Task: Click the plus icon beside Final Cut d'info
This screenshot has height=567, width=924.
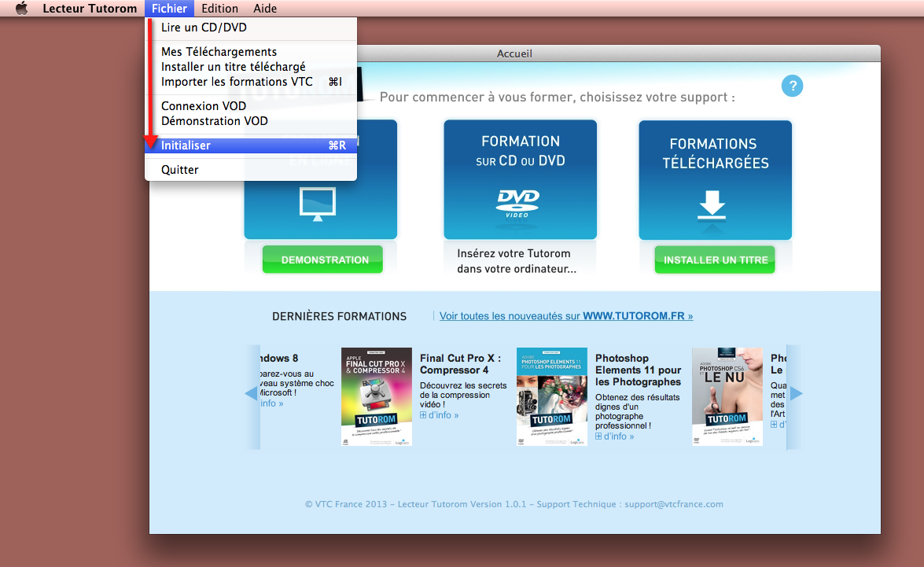Action: point(423,415)
